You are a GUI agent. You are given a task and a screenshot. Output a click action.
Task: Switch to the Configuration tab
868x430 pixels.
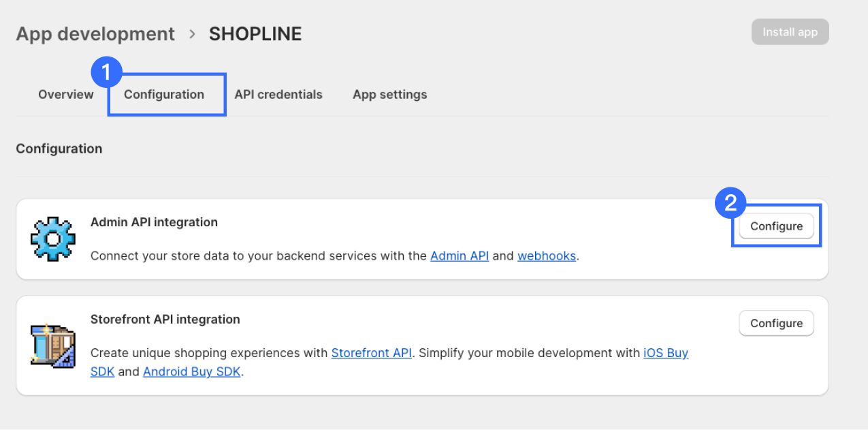pyautogui.click(x=164, y=95)
